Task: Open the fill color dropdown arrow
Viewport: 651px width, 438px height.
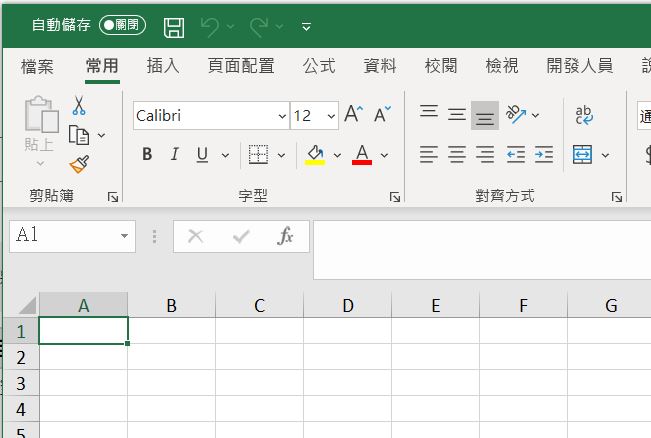Action: point(338,155)
